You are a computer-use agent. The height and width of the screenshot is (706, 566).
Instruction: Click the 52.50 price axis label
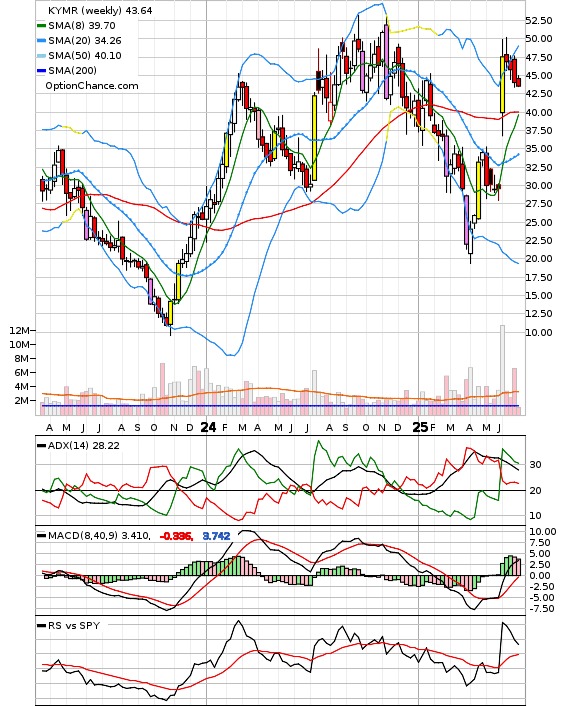pos(539,20)
